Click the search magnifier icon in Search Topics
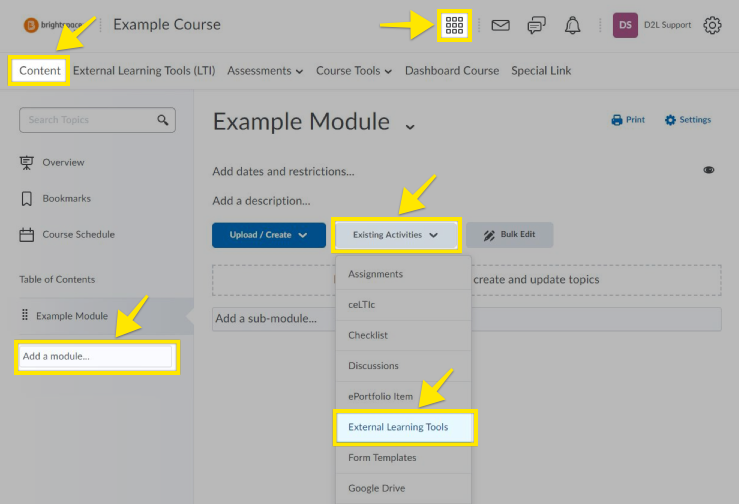 tap(163, 120)
